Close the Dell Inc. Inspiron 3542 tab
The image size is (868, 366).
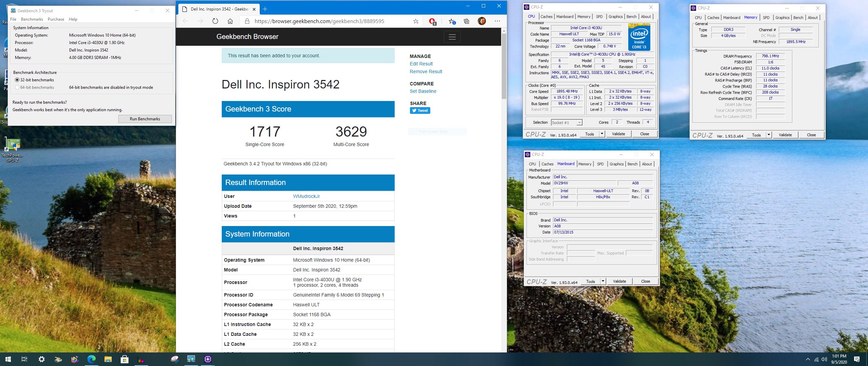click(254, 9)
